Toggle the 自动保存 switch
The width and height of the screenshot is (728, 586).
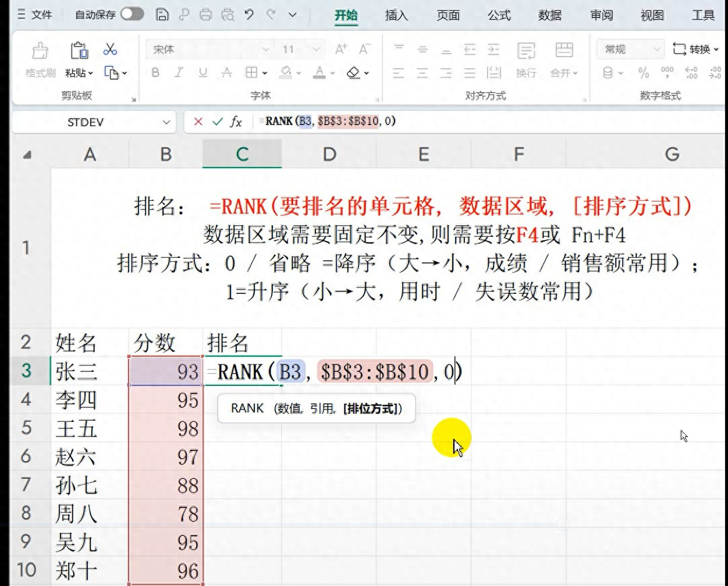point(132,14)
